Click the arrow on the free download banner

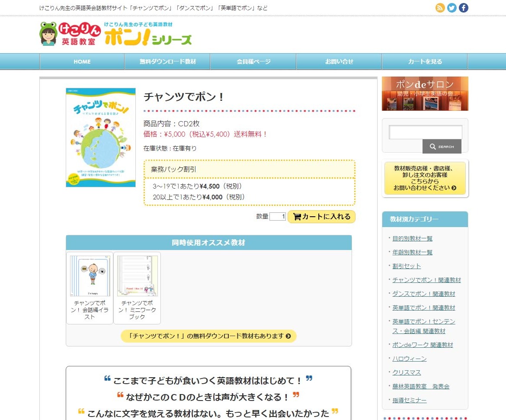(x=288, y=336)
